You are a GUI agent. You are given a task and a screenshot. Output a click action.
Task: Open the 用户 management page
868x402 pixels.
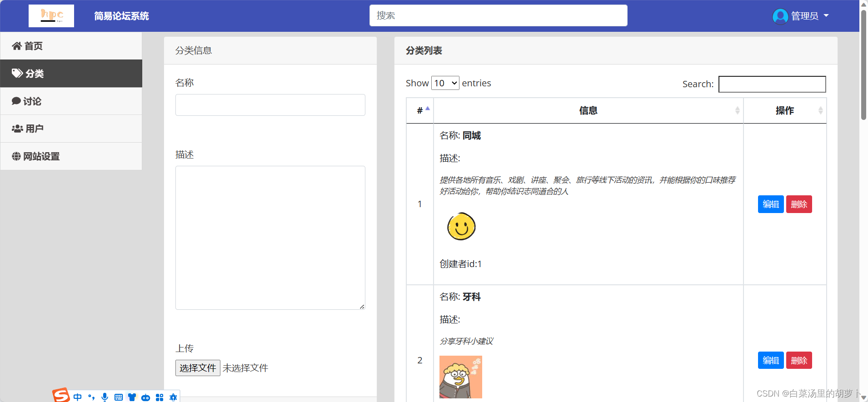pos(71,129)
